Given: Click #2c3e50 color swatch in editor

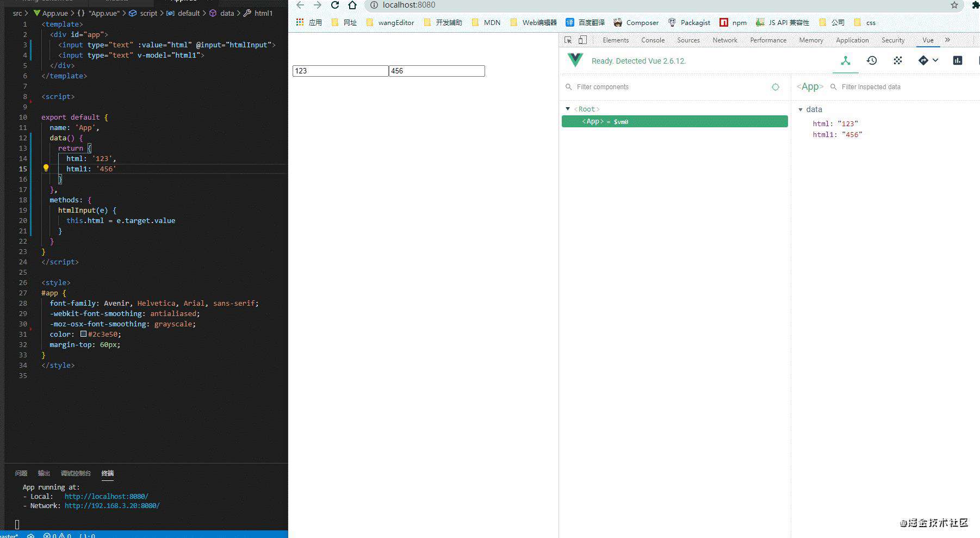Looking at the screenshot, I should click(x=84, y=334).
